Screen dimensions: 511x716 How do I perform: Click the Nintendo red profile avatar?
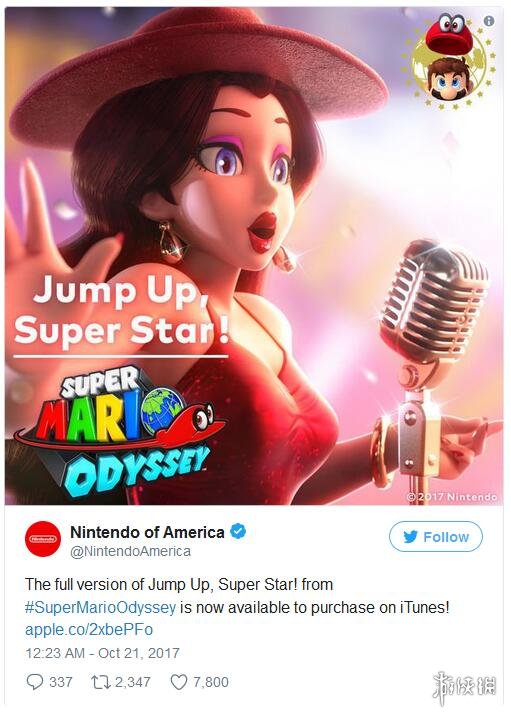coord(43,539)
